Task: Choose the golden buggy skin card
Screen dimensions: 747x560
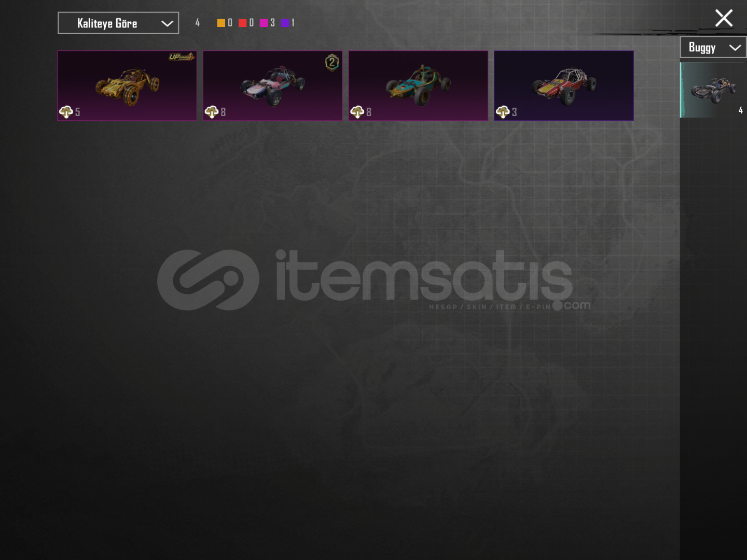Action: tap(127, 86)
